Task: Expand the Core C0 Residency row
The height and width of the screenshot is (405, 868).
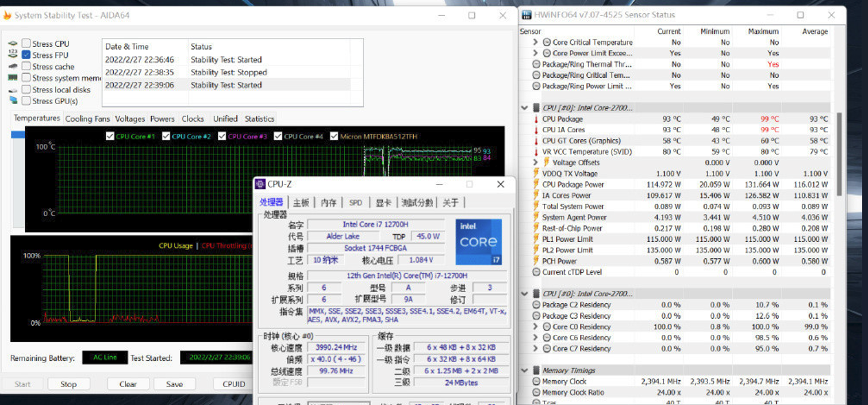Action: click(535, 327)
